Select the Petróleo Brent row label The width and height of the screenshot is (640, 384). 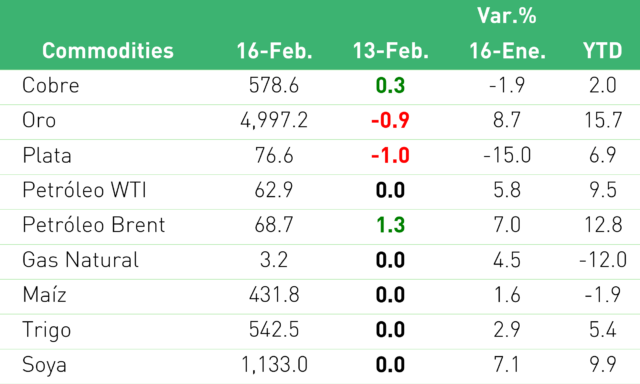[94, 225]
